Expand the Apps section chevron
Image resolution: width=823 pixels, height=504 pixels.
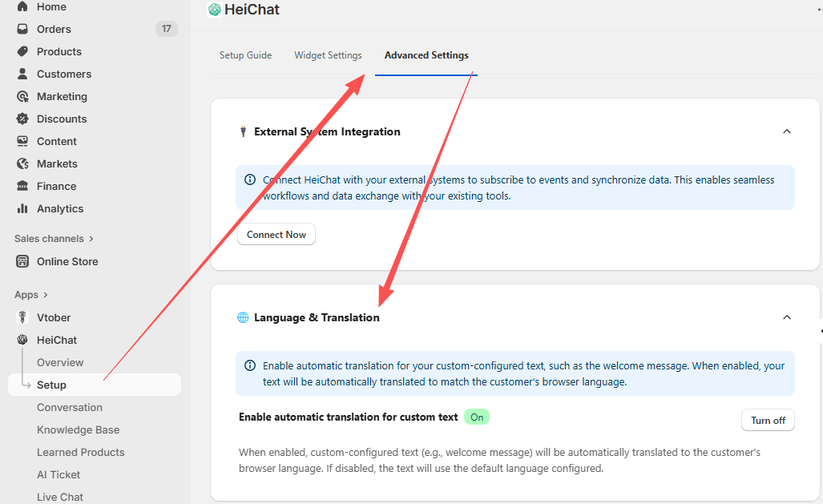[x=46, y=295]
